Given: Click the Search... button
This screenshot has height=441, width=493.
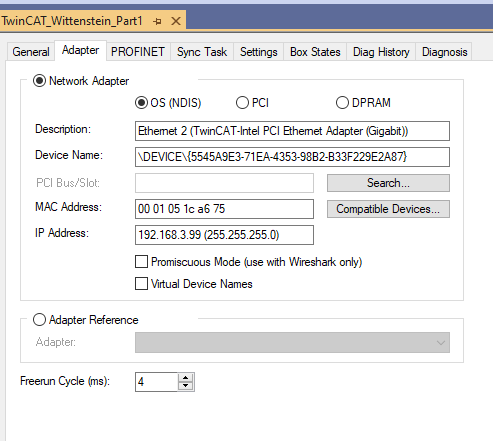Looking at the screenshot, I should tap(388, 183).
